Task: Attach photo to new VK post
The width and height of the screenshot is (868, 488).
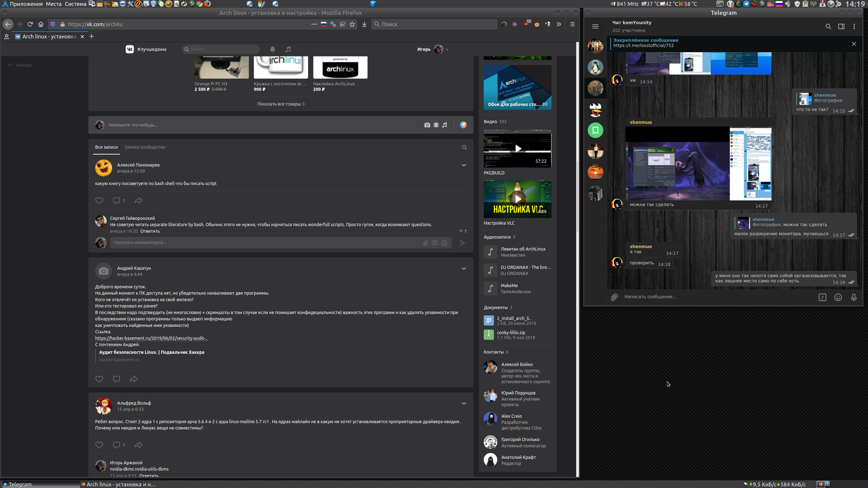Action: pyautogui.click(x=427, y=125)
